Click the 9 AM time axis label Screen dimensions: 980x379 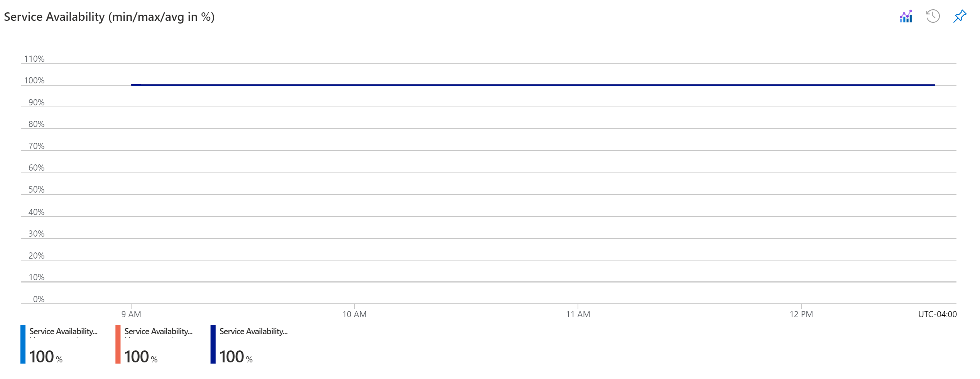coord(131,314)
